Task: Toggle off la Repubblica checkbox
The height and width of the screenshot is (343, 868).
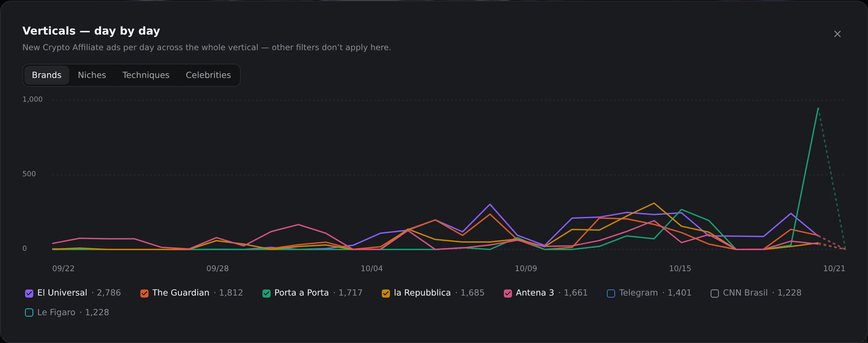Action: click(386, 293)
